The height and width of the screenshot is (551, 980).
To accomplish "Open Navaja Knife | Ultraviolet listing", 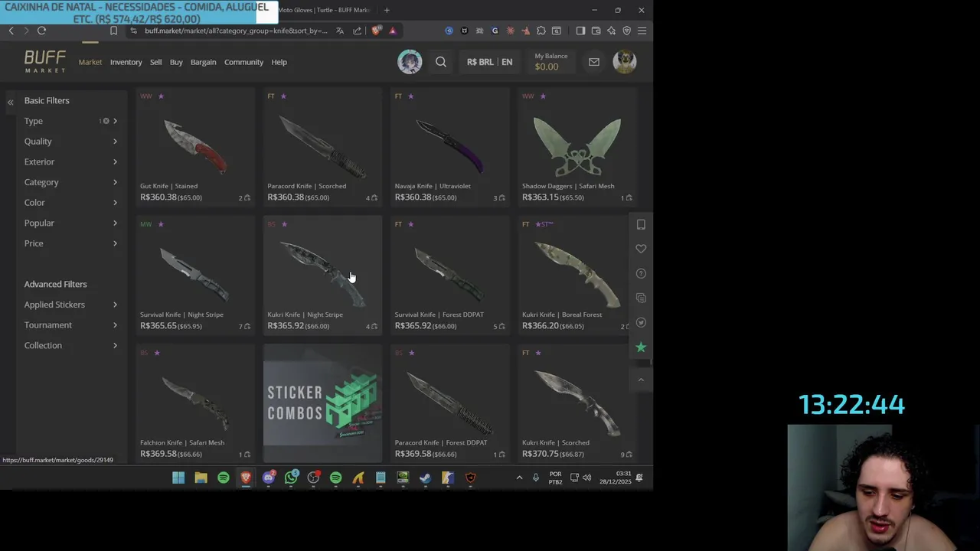I will [x=450, y=146].
